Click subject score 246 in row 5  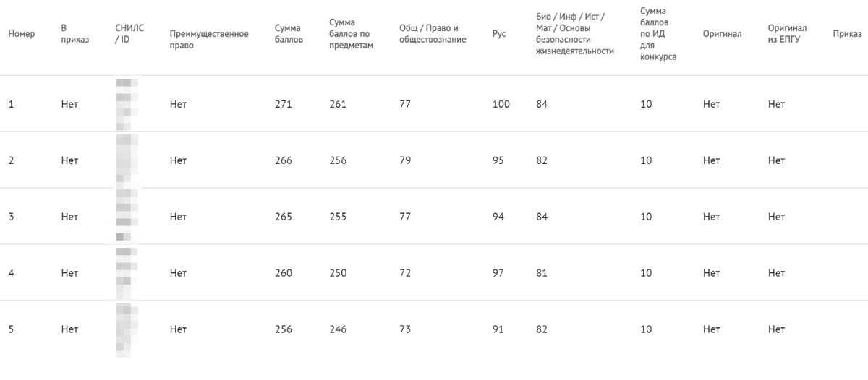point(337,329)
